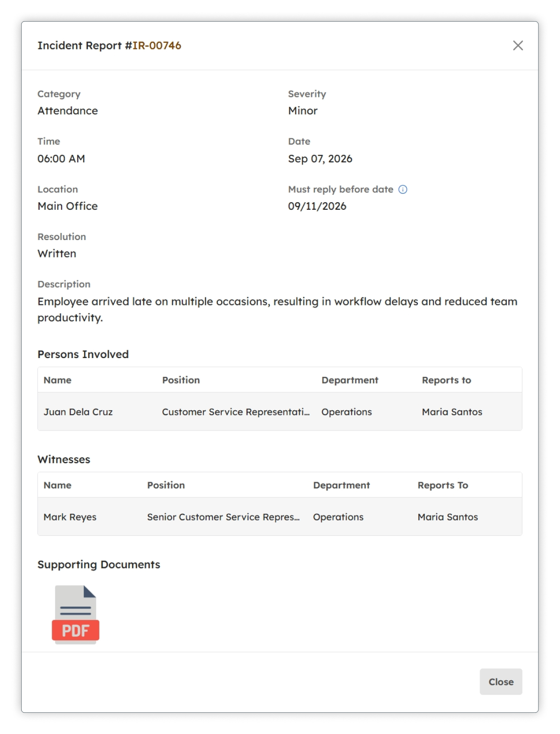
Task: Click the Reports To header in Witnesses
Action: [x=443, y=485]
